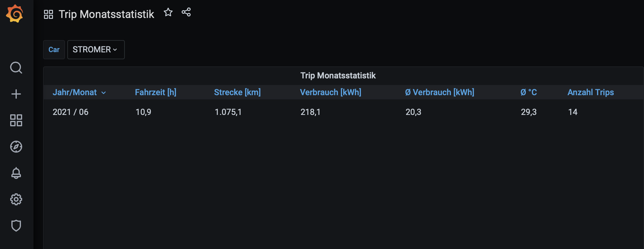The height and width of the screenshot is (249, 644).
Task: Click the dashboard grid icon beside title
Action: coord(48,14)
